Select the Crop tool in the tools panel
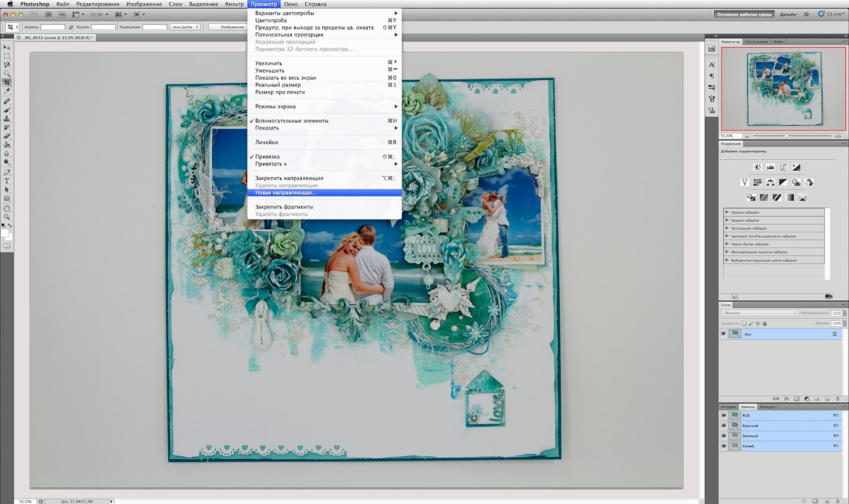 [7, 82]
